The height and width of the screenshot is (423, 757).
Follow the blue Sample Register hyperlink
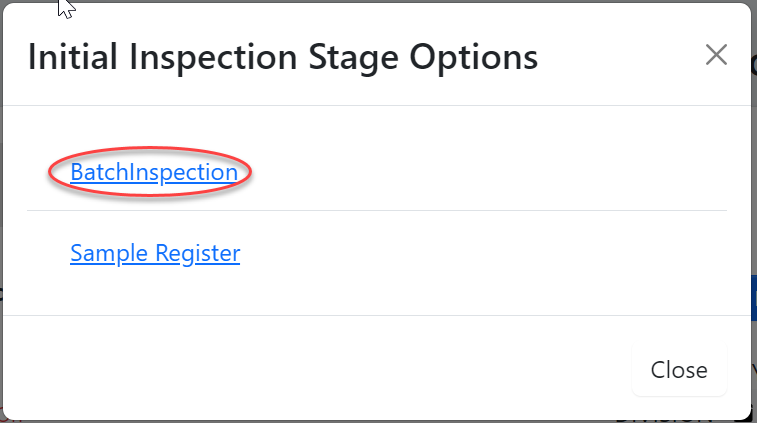[x=155, y=253]
